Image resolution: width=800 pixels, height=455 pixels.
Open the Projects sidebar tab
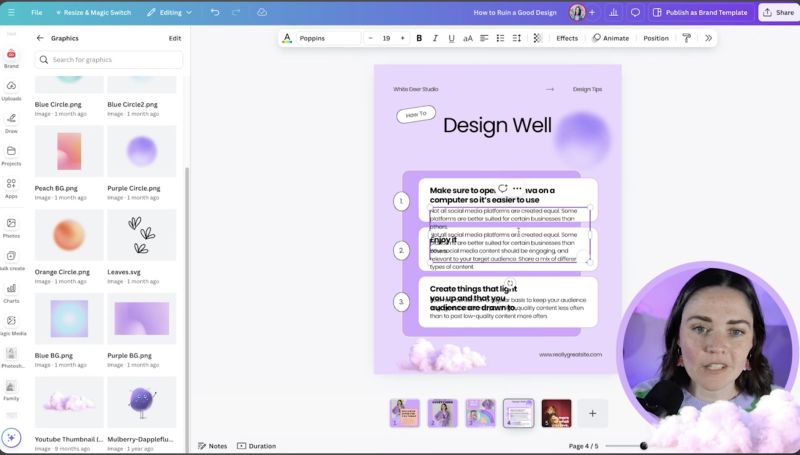tap(11, 156)
